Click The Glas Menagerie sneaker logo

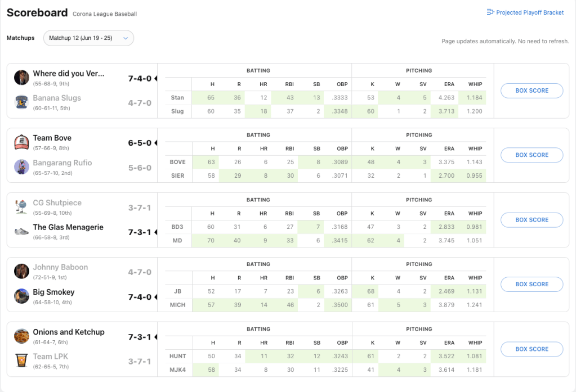[x=21, y=231]
